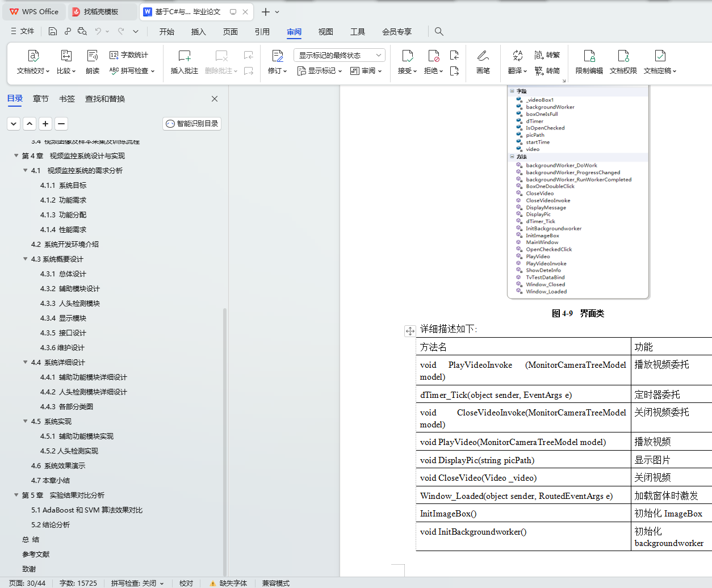Click the new tab plus button

265,12
